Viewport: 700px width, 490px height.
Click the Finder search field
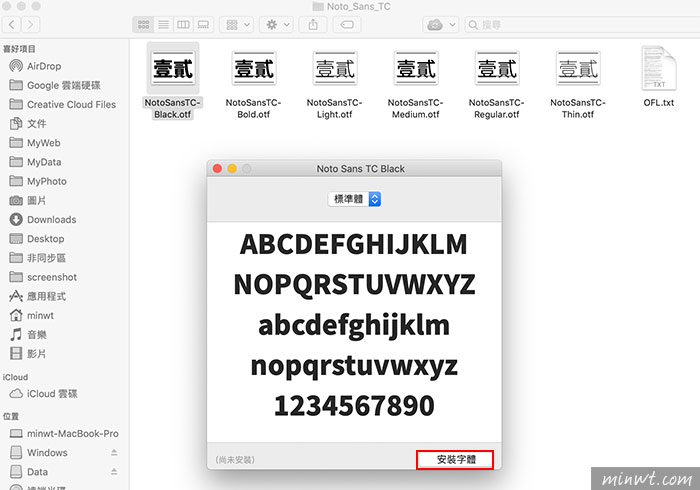click(582, 25)
